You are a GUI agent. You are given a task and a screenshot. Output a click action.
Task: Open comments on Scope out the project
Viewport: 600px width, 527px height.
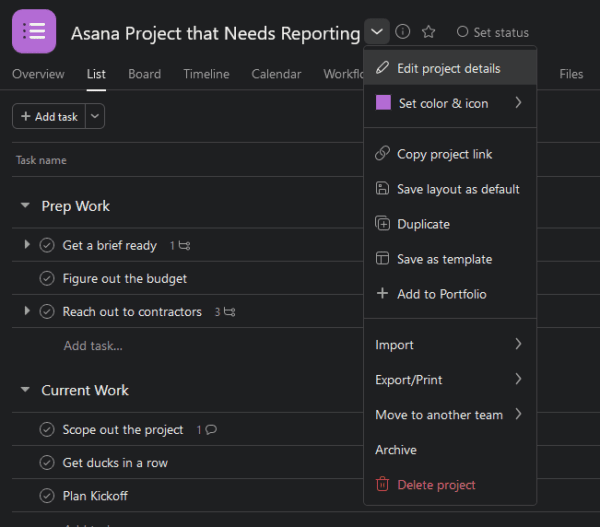(x=207, y=430)
